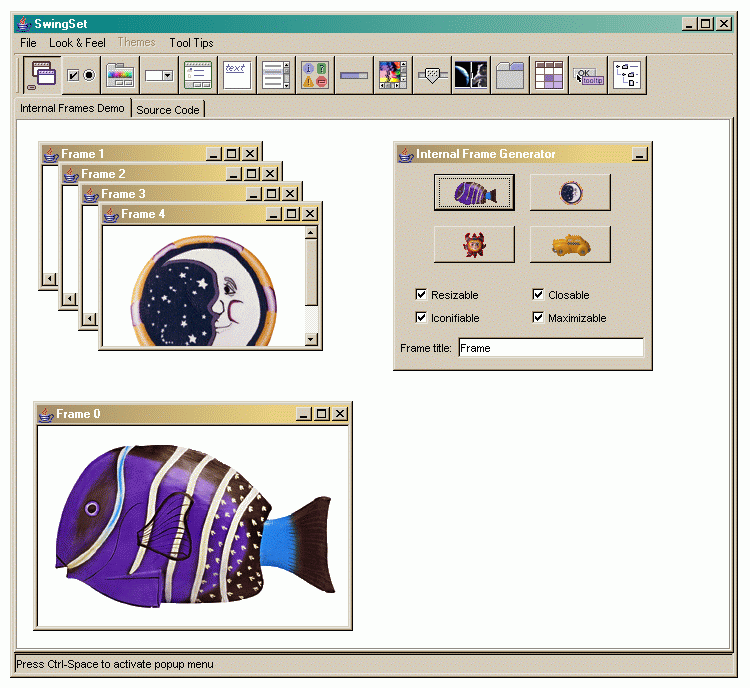Click the sun image button in Frame Generator

pos(474,244)
